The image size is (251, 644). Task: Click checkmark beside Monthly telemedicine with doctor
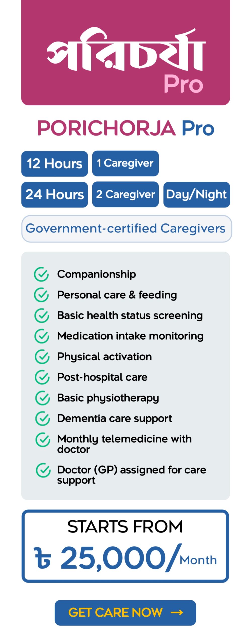click(43, 440)
